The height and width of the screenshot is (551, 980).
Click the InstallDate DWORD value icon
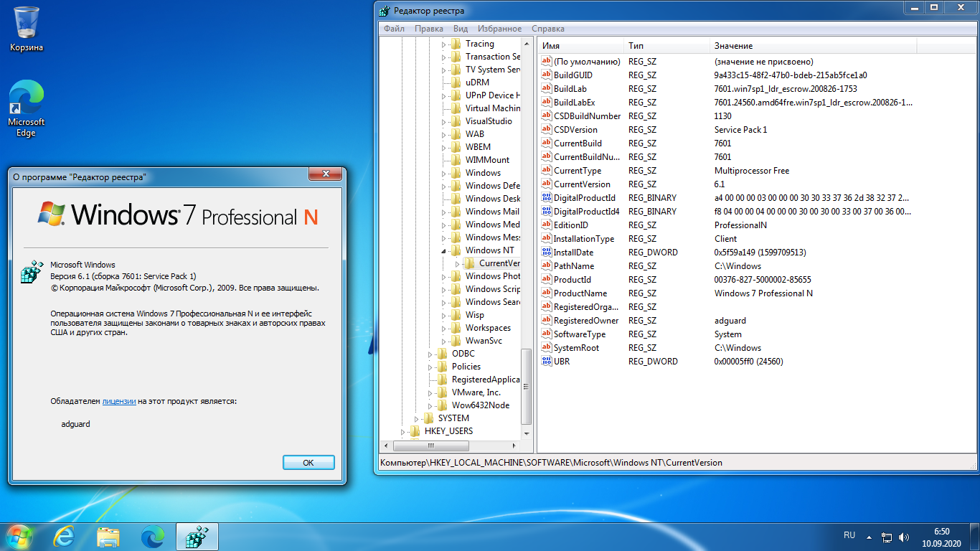pos(547,252)
